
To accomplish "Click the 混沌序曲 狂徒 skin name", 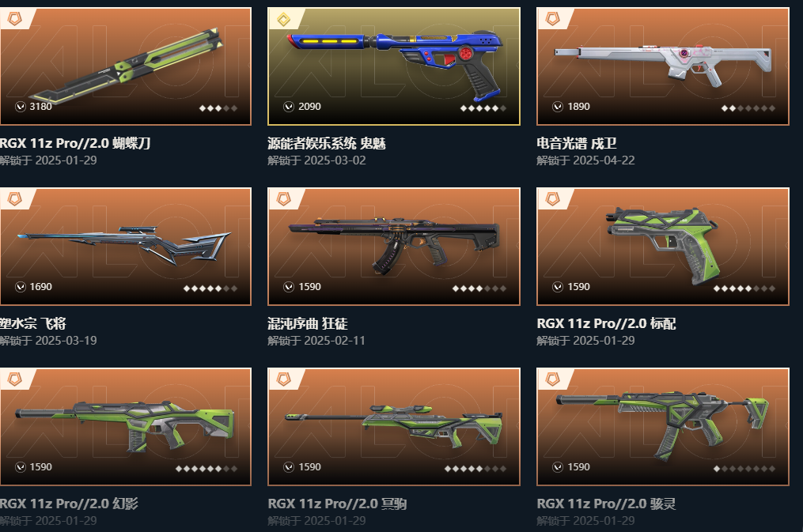I will (x=307, y=323).
